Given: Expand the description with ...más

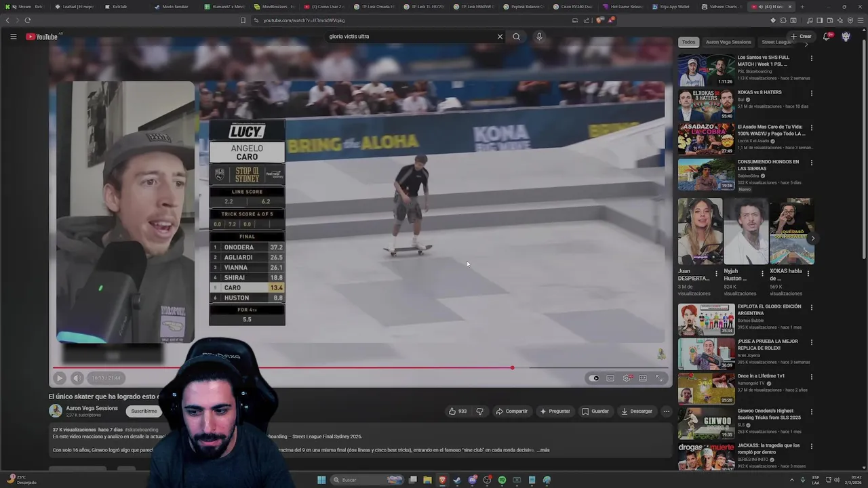Looking at the screenshot, I should [543, 450].
